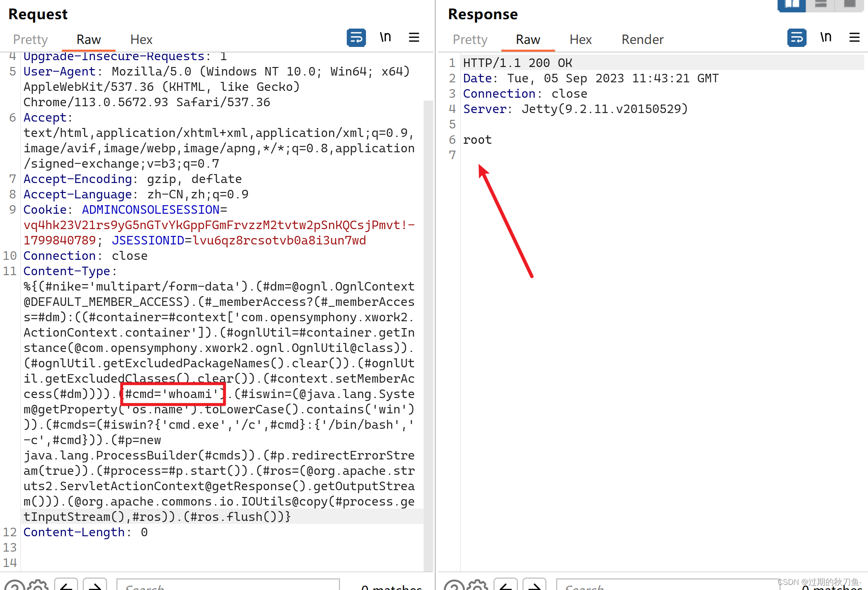Click the Response Date header line

point(591,78)
